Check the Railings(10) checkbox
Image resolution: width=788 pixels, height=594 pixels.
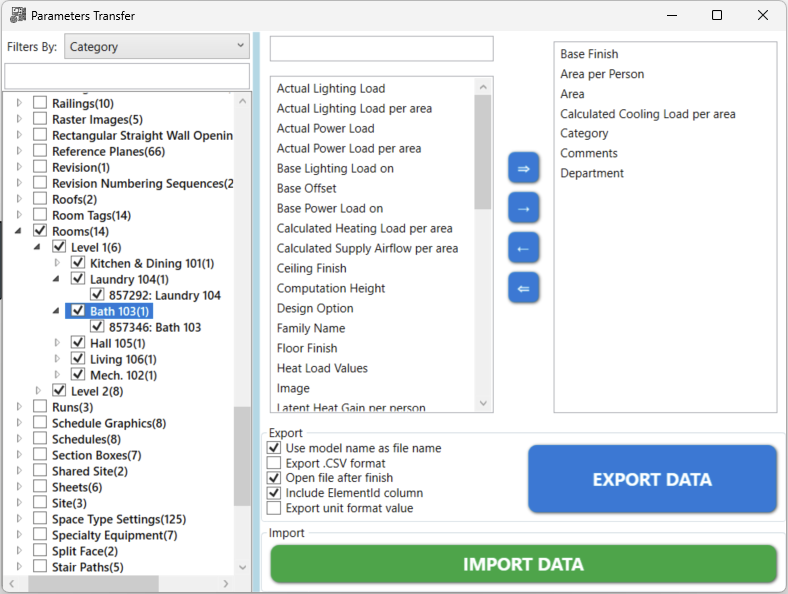tap(40, 103)
